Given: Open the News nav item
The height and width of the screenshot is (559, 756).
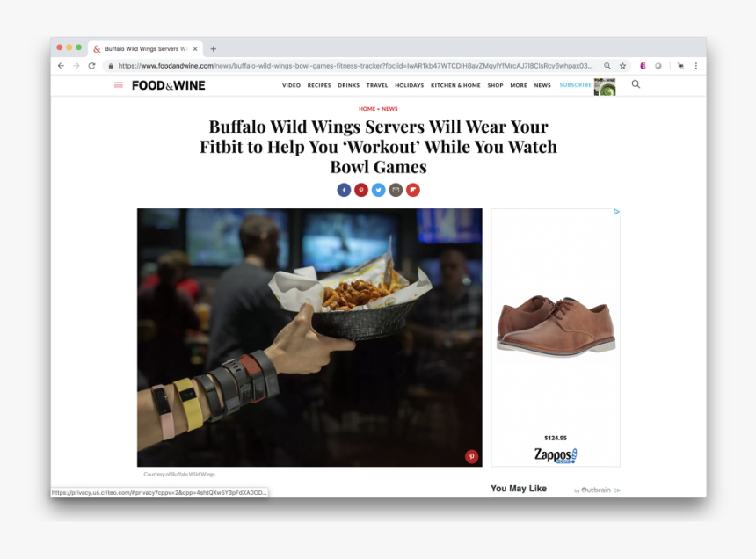Looking at the screenshot, I should 542,85.
